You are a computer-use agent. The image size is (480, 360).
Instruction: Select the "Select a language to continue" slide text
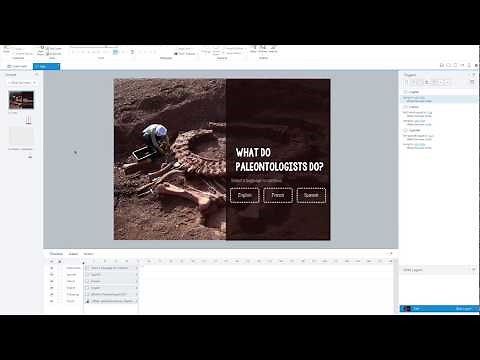(257, 180)
